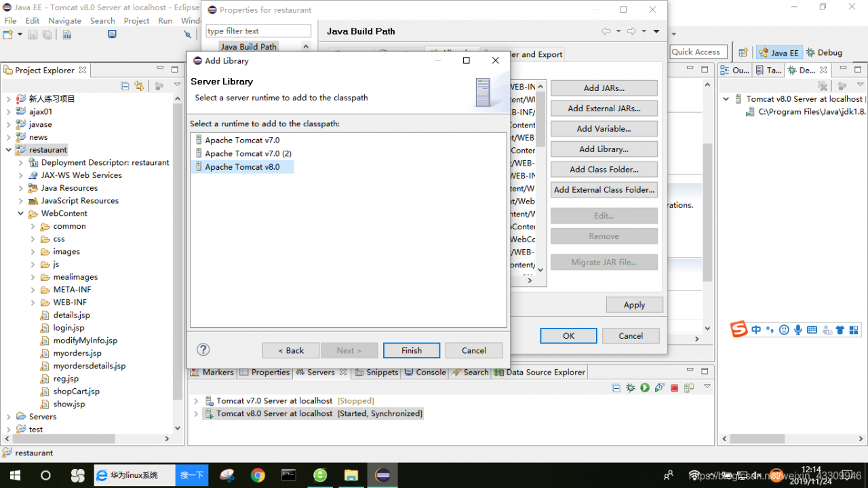Viewport: 868px width, 488px height.
Task: Click the Add Variable button
Action: pyautogui.click(x=604, y=129)
